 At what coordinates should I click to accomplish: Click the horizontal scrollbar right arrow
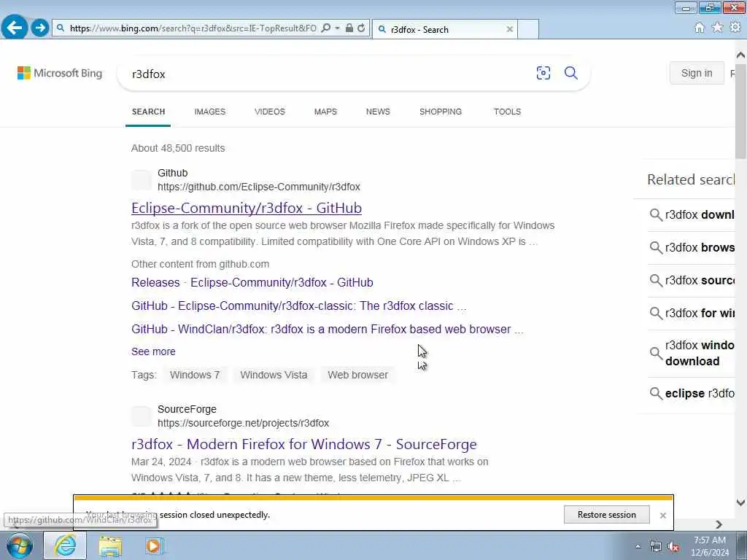pos(719,525)
